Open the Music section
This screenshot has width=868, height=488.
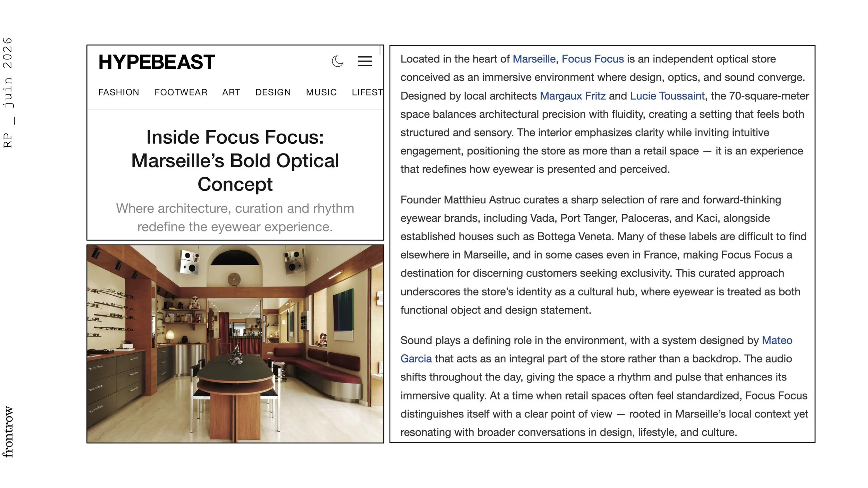[321, 92]
